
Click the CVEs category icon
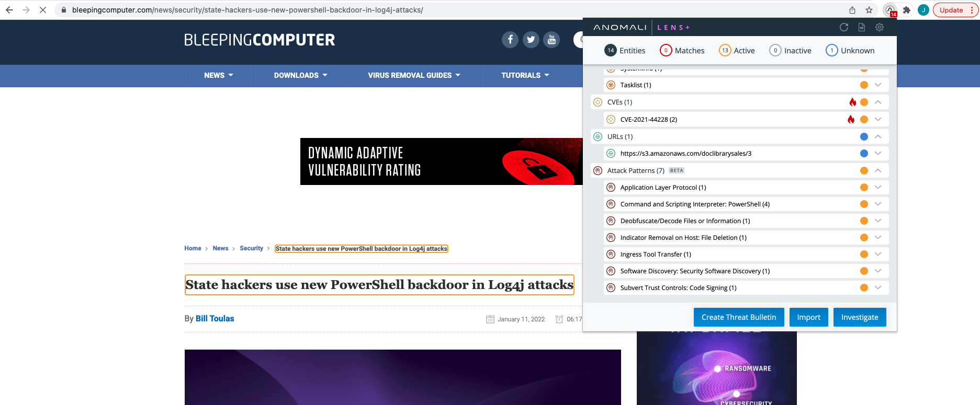coord(598,102)
